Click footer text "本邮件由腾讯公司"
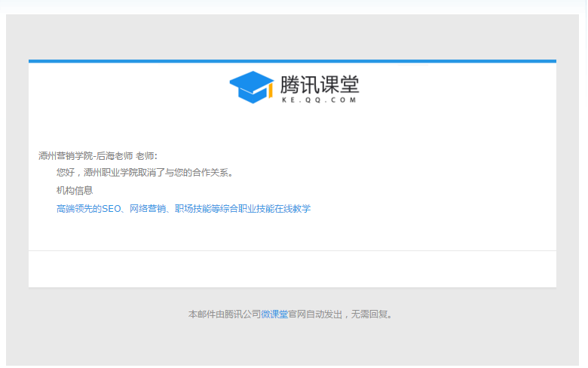Screen dimensions: 588x368 click(x=224, y=314)
